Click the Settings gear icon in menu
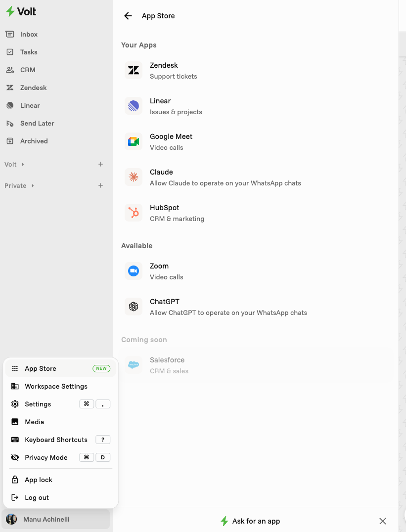 [15, 404]
